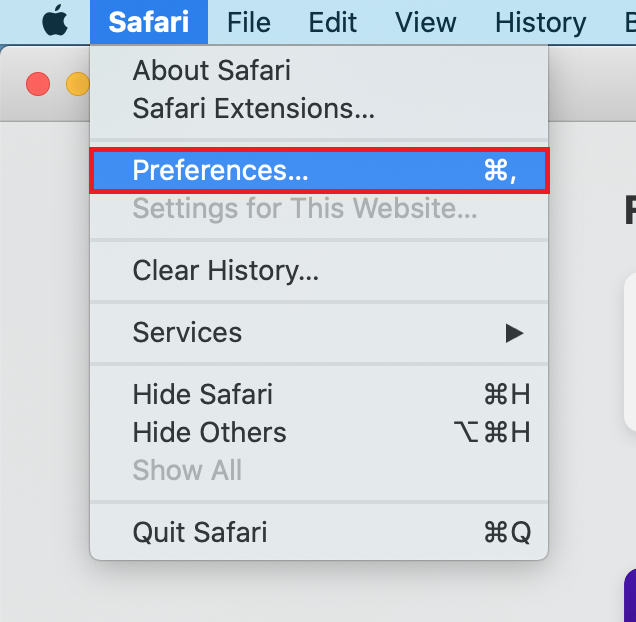Open the cut-off menu right of History
636x622 pixels.
pyautogui.click(x=629, y=21)
